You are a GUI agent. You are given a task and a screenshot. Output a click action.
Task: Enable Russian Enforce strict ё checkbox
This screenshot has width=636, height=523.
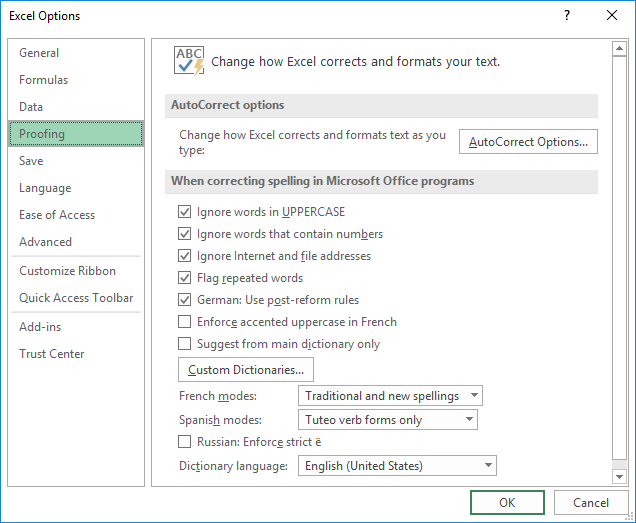[185, 441]
